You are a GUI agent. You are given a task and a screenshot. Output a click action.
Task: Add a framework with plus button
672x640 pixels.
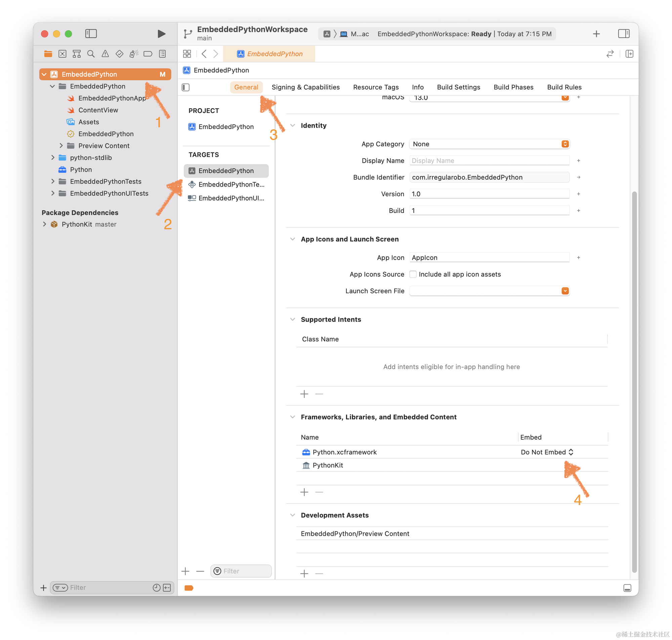click(x=304, y=492)
